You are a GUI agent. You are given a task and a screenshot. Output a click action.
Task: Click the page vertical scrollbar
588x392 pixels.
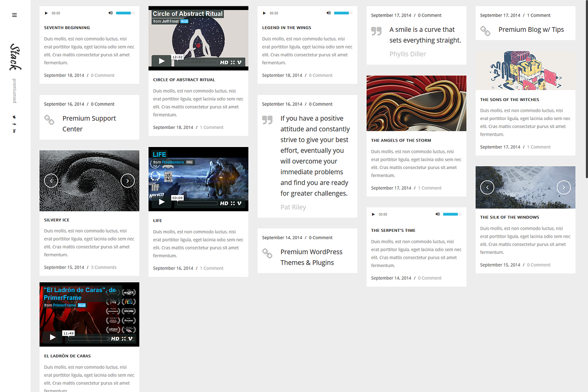click(x=586, y=89)
